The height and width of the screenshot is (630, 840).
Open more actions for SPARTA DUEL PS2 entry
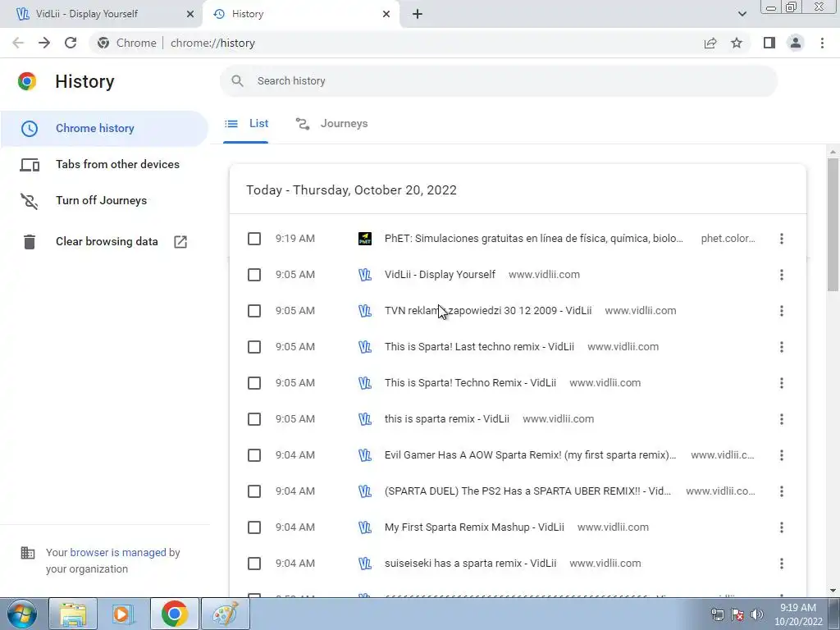coord(782,491)
